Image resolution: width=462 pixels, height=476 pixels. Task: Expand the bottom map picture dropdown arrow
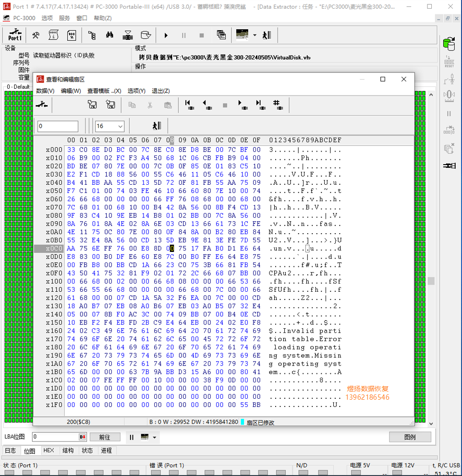click(154, 438)
